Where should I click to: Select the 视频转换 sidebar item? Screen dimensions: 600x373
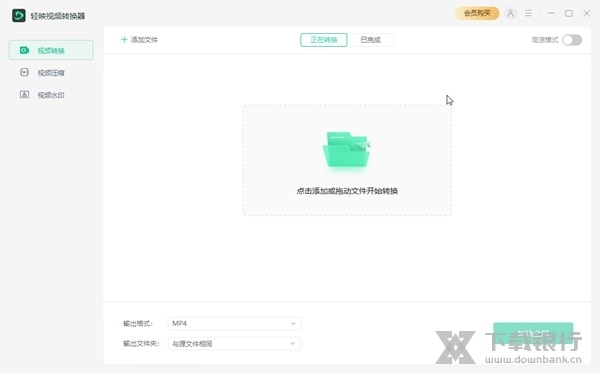click(51, 50)
